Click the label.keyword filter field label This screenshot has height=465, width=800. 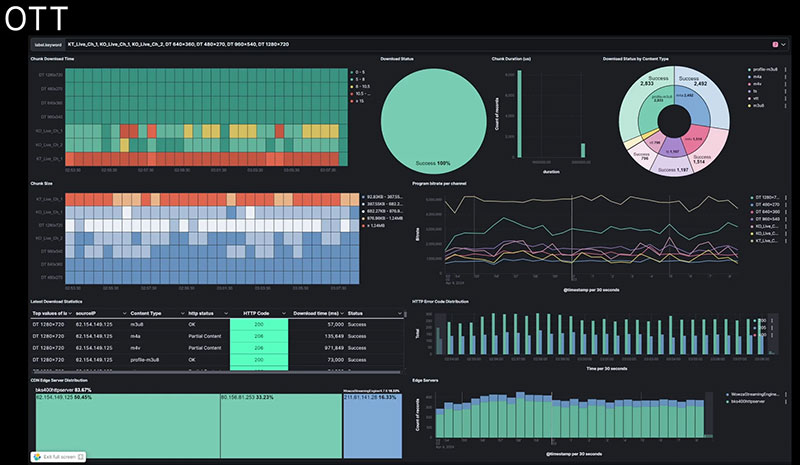pos(46,44)
